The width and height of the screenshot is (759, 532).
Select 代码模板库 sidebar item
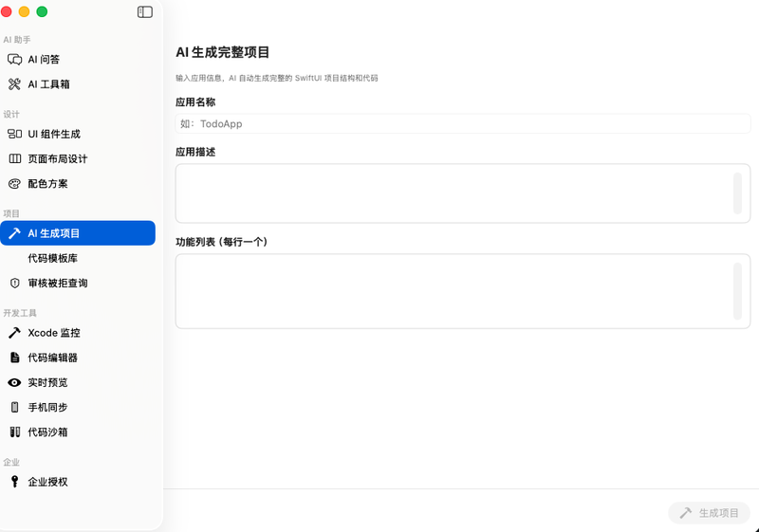[x=78, y=258]
